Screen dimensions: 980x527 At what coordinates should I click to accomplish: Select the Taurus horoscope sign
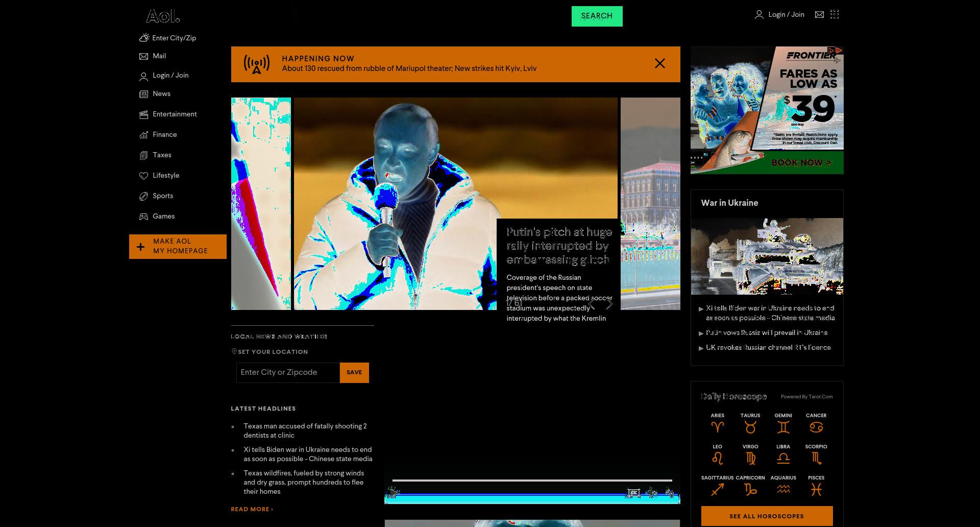(750, 423)
